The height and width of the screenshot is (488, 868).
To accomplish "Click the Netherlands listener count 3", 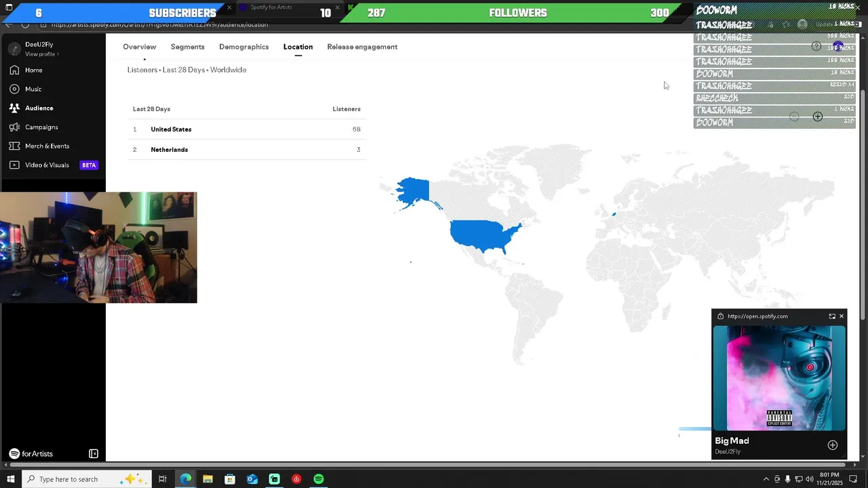I will [358, 150].
